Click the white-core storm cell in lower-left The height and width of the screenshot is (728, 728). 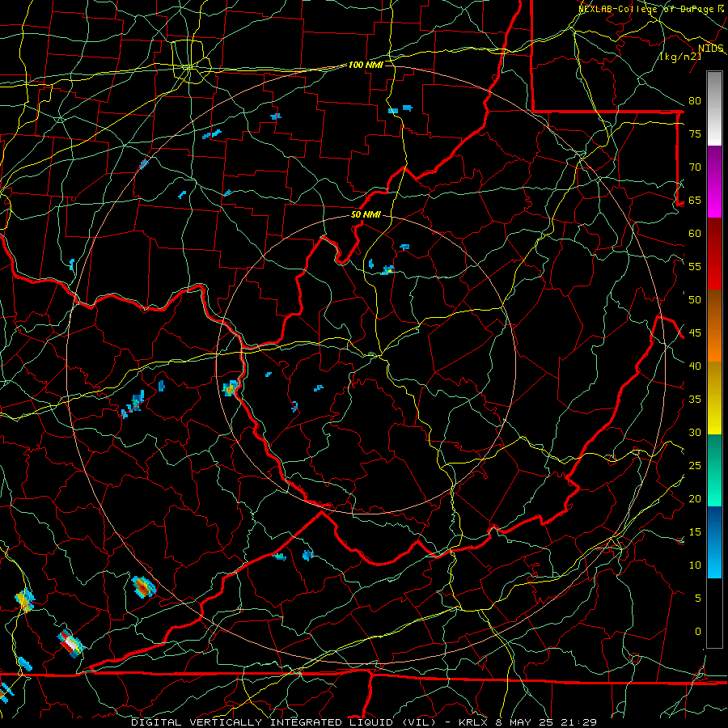click(70, 644)
